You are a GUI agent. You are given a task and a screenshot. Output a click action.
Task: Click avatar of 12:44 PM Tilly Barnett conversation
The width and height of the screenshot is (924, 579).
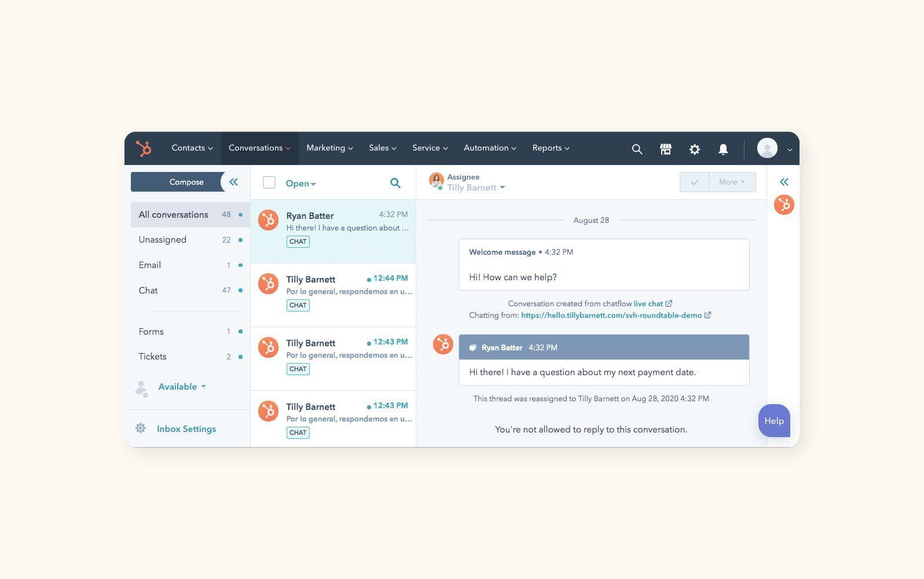click(268, 284)
